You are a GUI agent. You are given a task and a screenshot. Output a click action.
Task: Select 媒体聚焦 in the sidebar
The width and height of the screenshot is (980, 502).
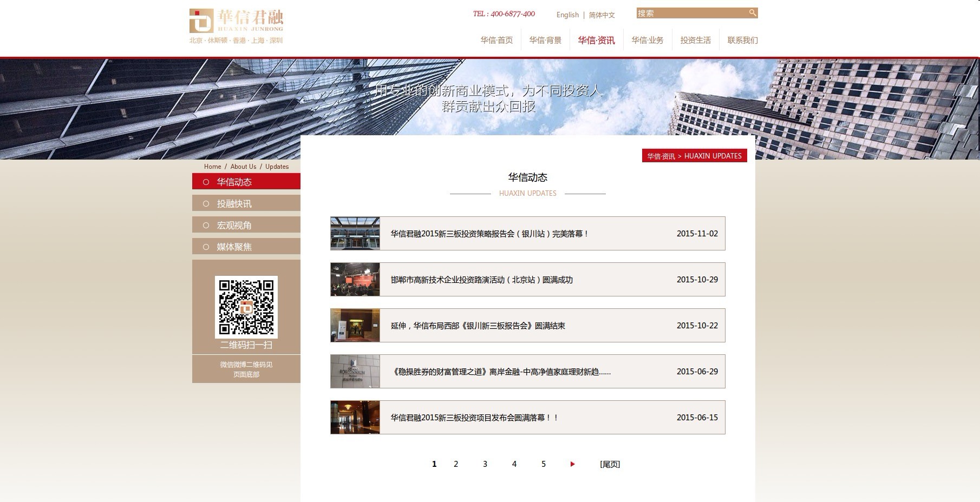(x=246, y=246)
